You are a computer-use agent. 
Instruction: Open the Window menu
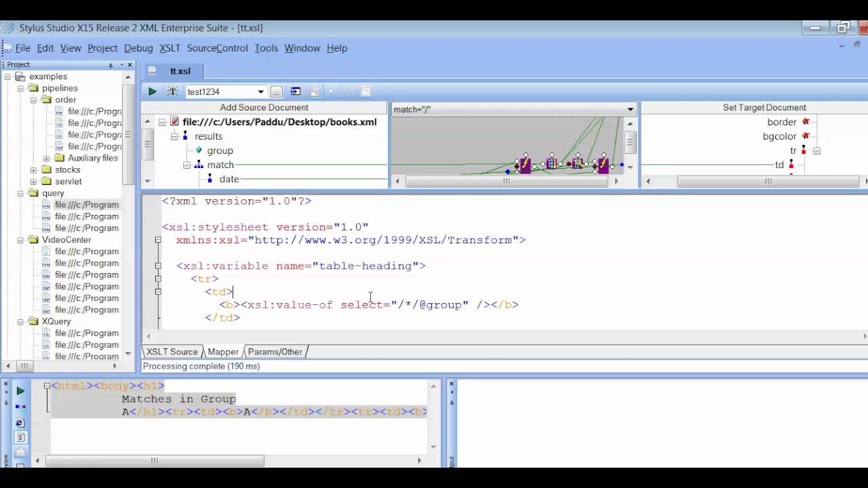[x=302, y=48]
